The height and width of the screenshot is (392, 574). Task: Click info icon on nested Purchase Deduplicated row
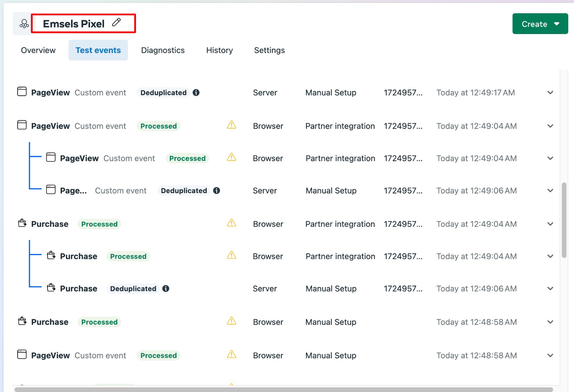(165, 288)
